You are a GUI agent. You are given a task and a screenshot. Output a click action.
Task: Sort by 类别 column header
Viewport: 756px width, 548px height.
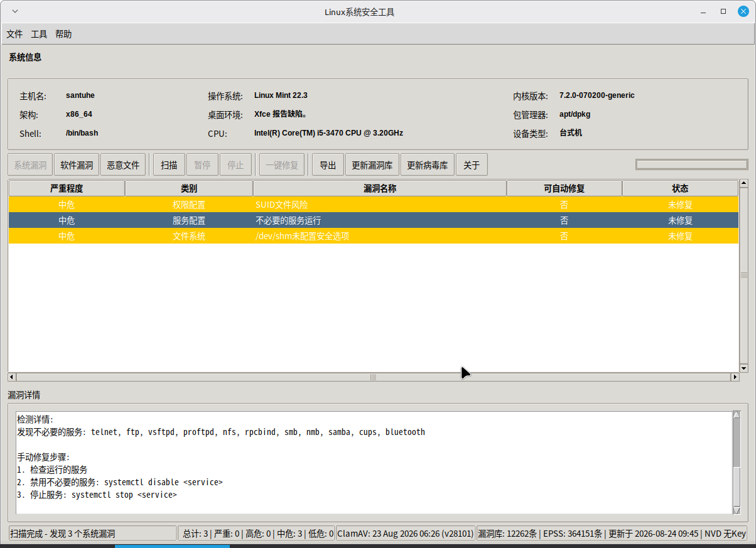point(189,188)
